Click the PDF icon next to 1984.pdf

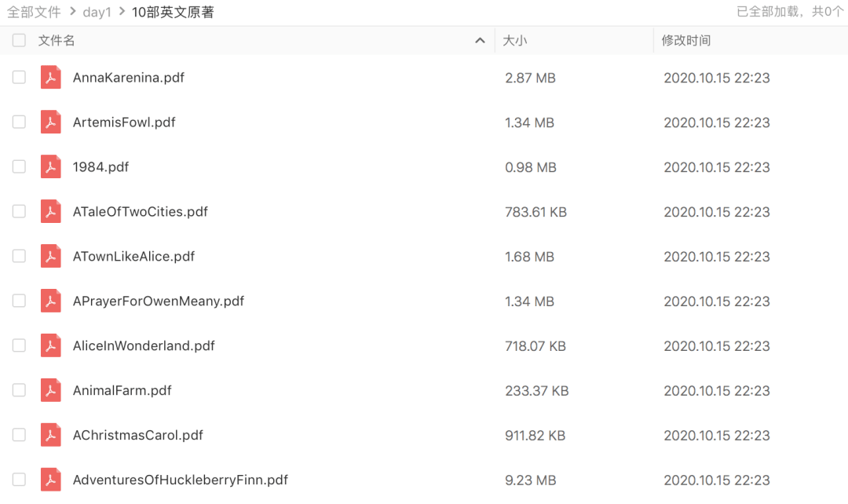pyautogui.click(x=51, y=167)
